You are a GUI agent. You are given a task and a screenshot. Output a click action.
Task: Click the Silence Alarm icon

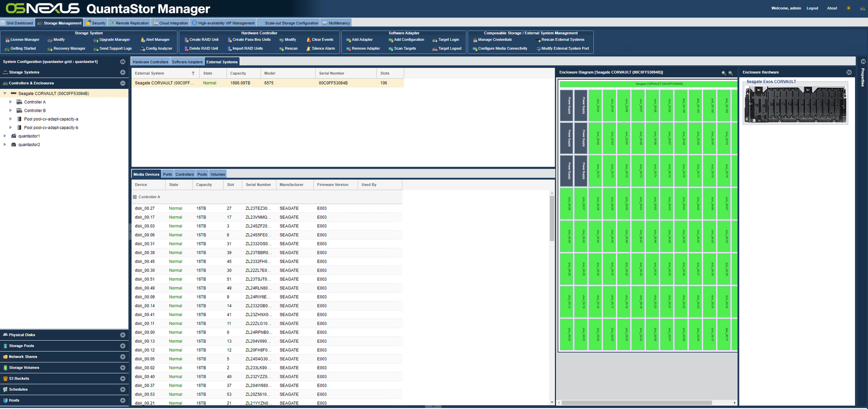tap(308, 49)
